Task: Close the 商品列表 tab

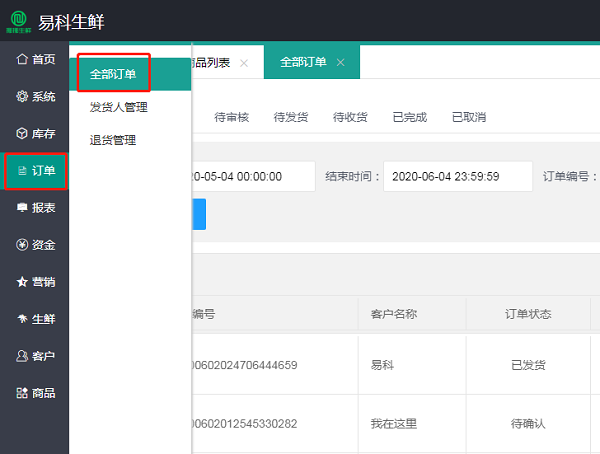Action: [244, 62]
